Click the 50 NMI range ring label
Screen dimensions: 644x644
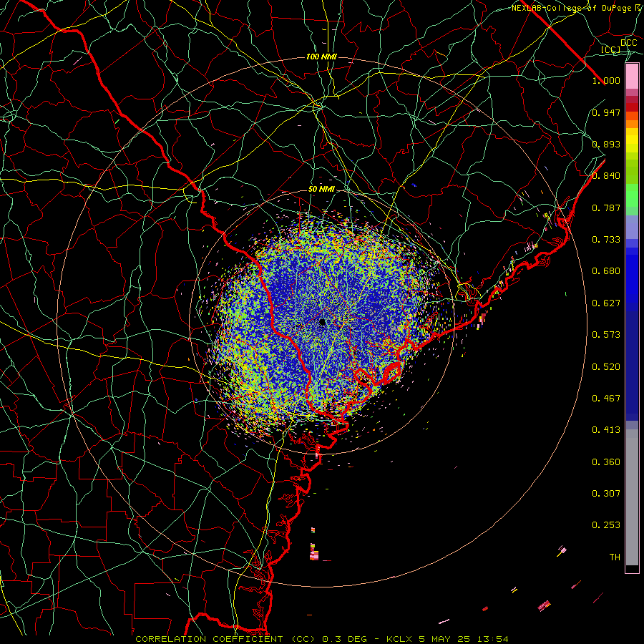click(321, 190)
